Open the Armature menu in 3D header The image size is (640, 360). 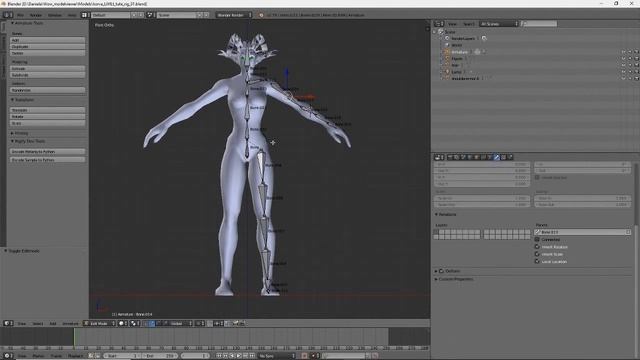coord(70,323)
